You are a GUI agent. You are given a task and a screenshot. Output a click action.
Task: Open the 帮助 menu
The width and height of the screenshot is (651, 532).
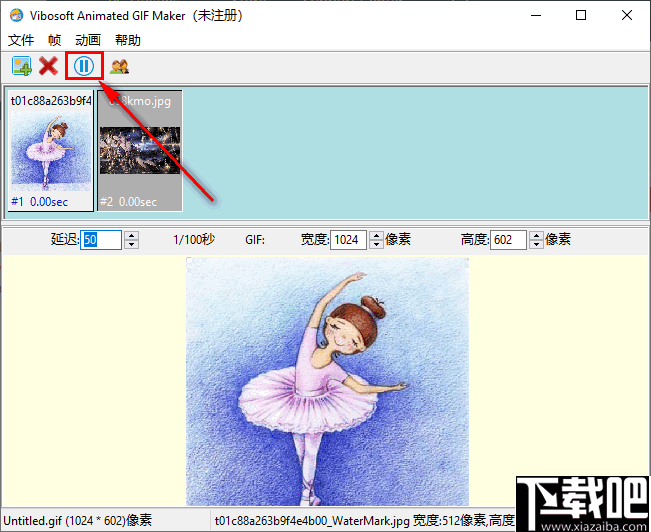coord(127,40)
